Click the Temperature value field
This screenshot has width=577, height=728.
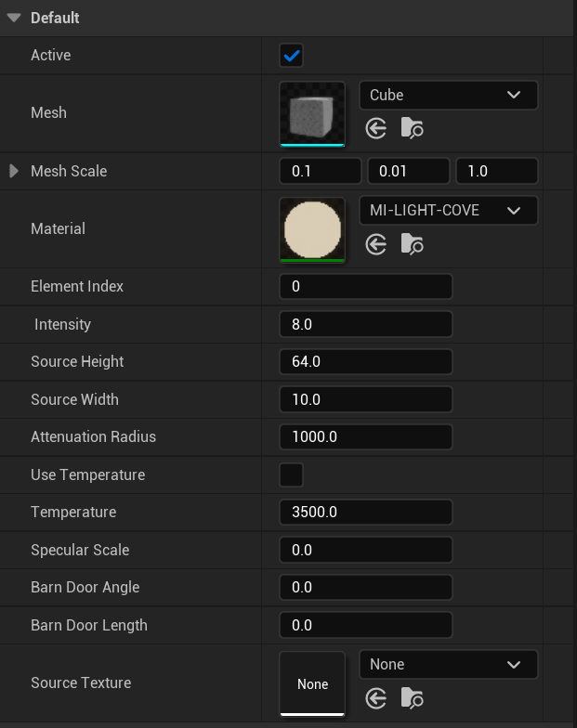[x=366, y=513]
